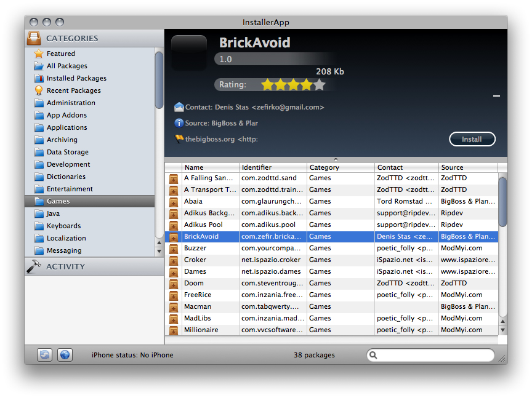
Task: Sort table by Contact column header
Action: click(x=407, y=167)
